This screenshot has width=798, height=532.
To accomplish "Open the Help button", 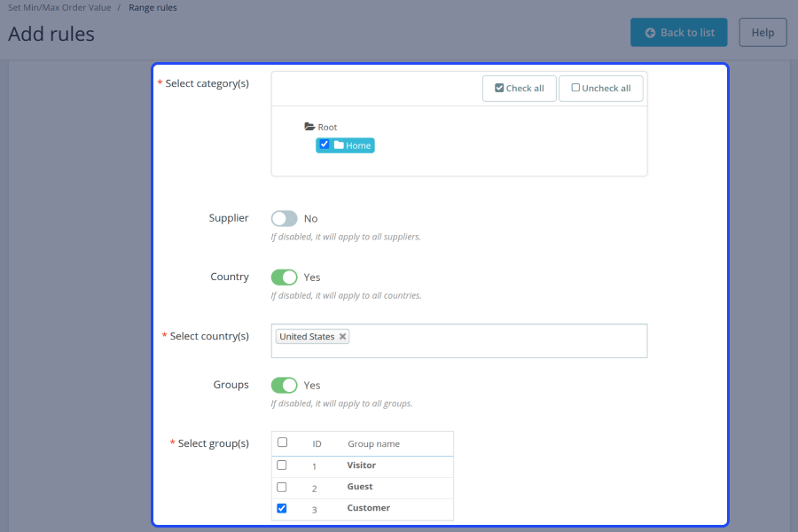I will pos(763,33).
